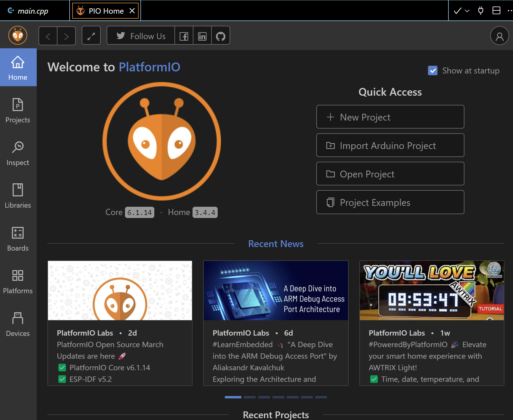Viewport: 513px width, 420px height.
Task: Click the large PlatformIO alien logo
Action: 162,141
